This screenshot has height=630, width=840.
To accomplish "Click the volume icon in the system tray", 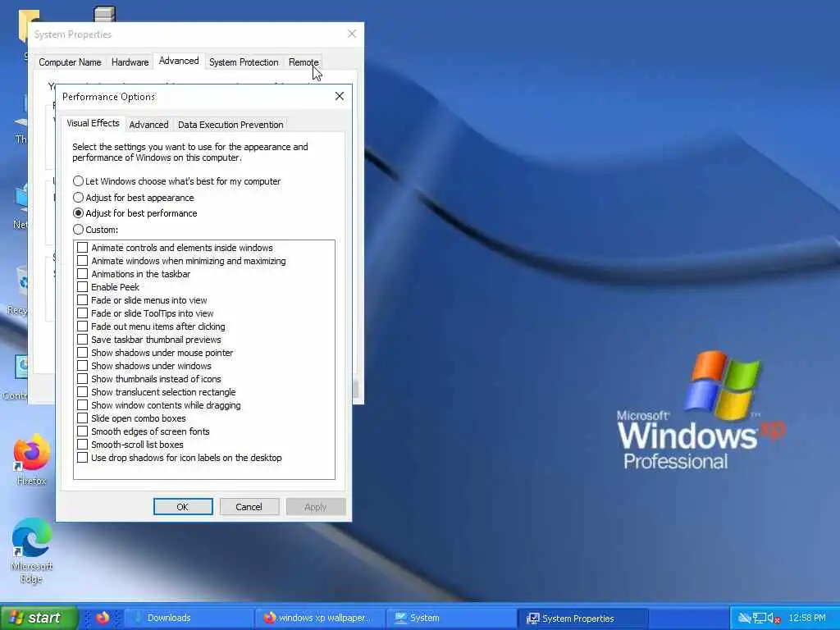I will 774,619.
